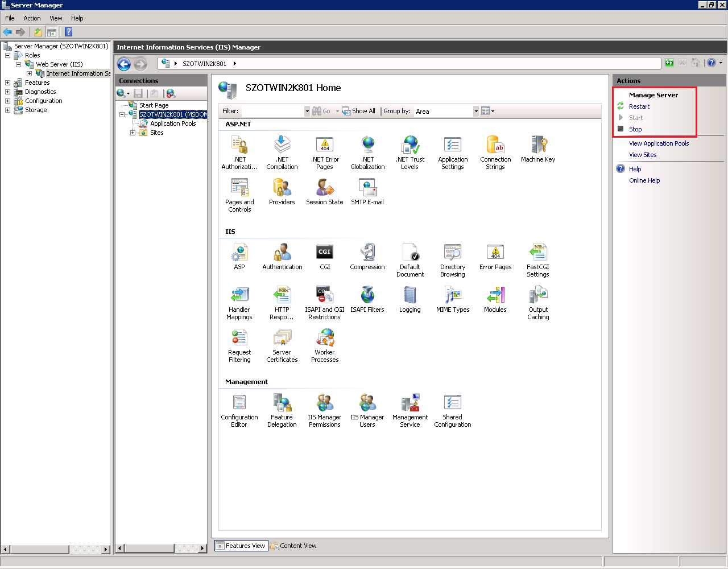Open SMTP E-mail settings
728x569 pixels.
tap(367, 191)
